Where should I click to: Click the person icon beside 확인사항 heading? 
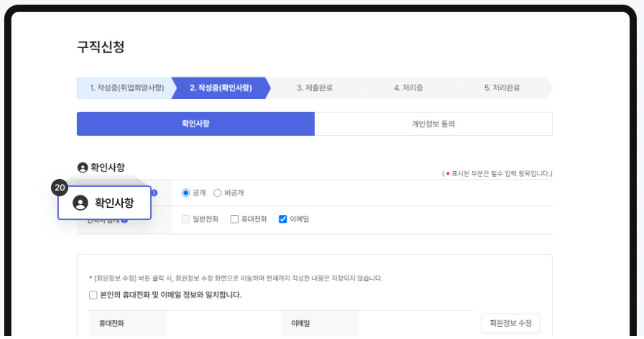coord(83,167)
